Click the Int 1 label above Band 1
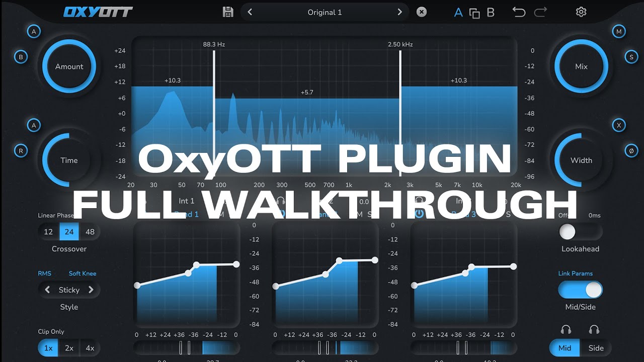The height and width of the screenshot is (362, 644). (187, 201)
